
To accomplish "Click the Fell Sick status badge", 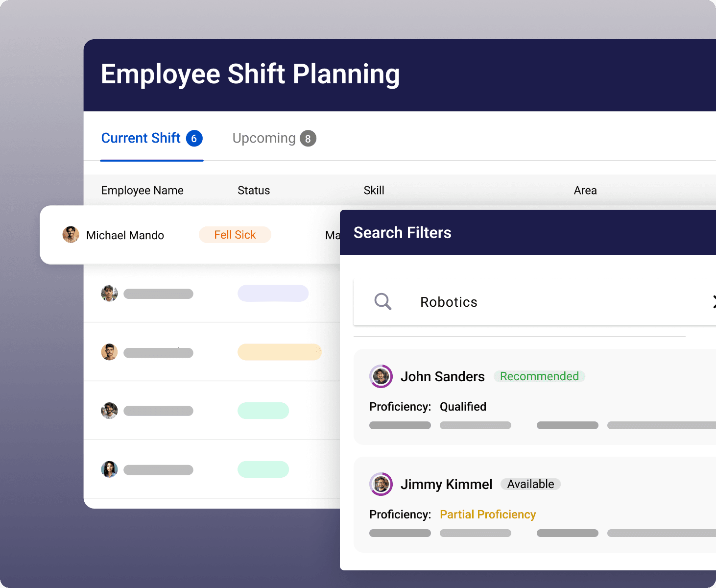I will click(235, 235).
